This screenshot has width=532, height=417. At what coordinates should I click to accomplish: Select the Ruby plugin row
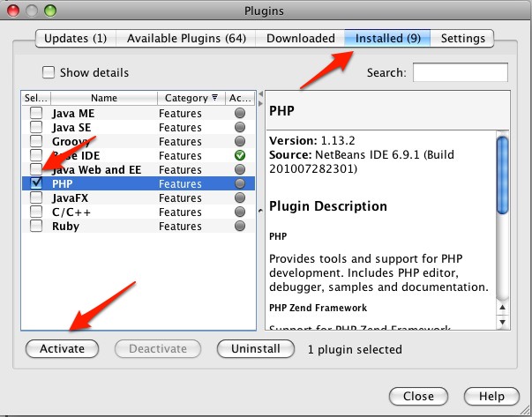pyautogui.click(x=139, y=226)
